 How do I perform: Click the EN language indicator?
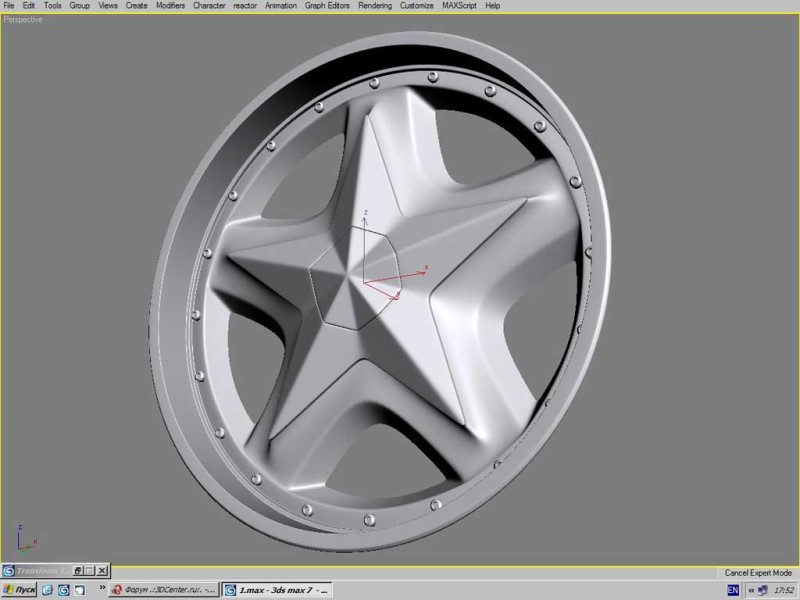[733, 590]
